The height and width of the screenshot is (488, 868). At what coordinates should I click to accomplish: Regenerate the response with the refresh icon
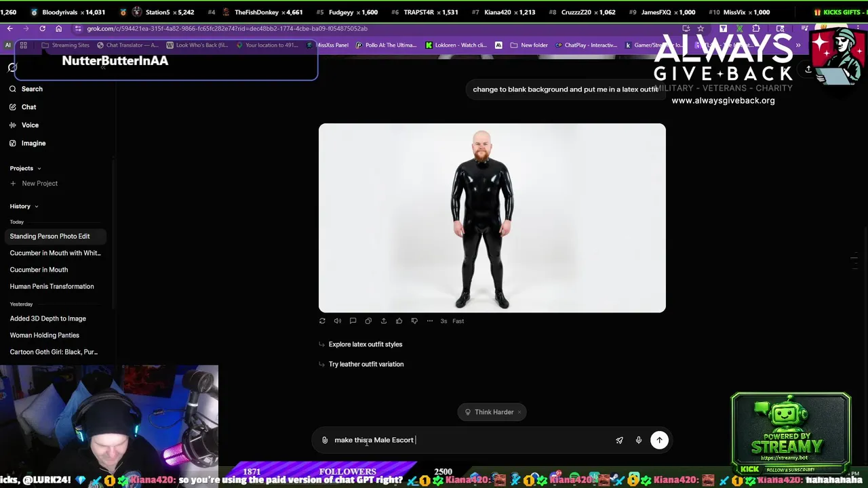[x=322, y=321]
